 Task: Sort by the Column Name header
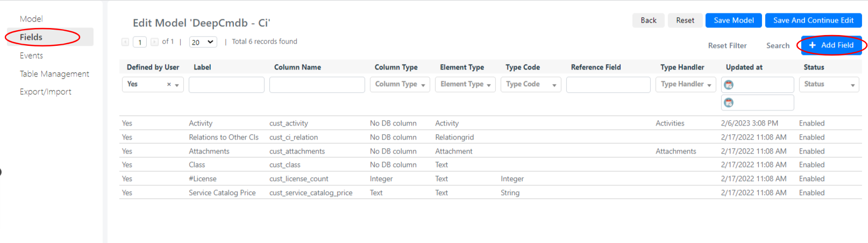point(297,67)
